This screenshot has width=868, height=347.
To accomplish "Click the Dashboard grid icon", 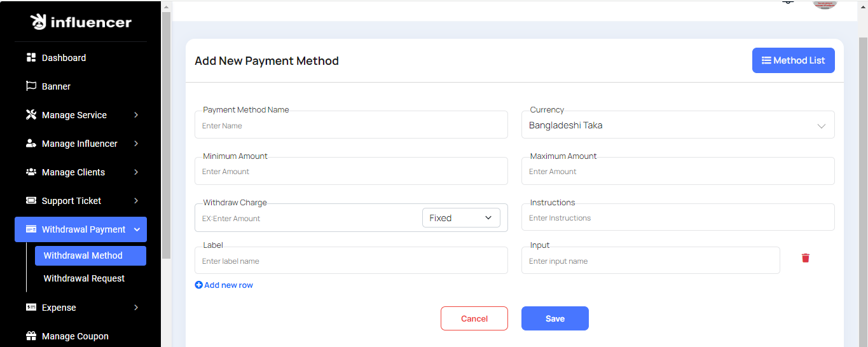I will pyautogui.click(x=31, y=58).
